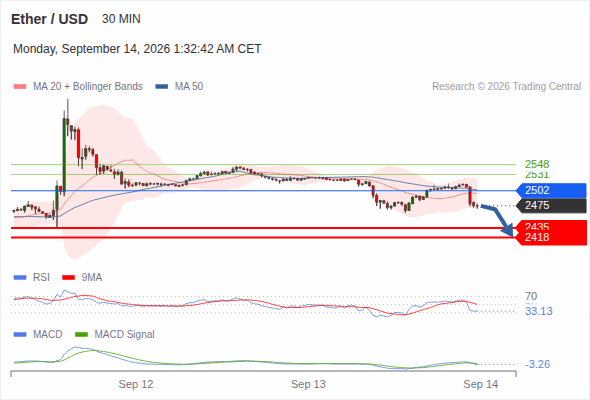Click the RSI value 33.13 label
This screenshot has height=400, width=590.
click(539, 312)
